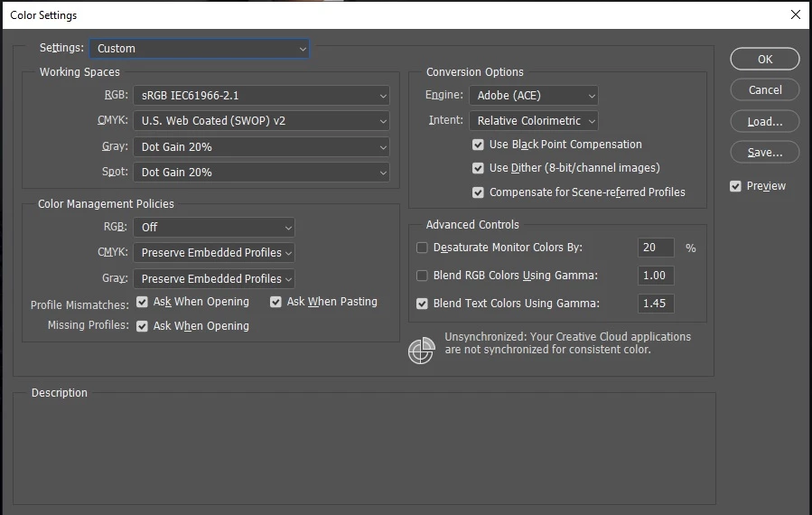Open the CMYK working space dropdown
This screenshot has height=515, width=812.
[262, 121]
